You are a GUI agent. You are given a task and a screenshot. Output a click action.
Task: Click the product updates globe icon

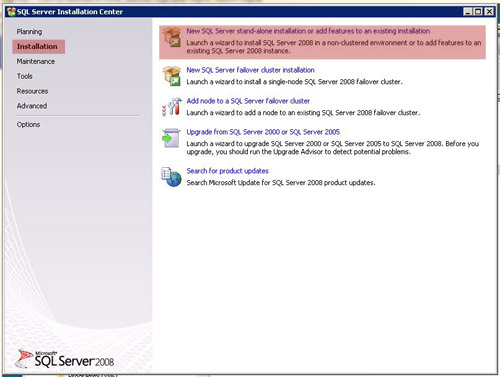tap(172, 177)
